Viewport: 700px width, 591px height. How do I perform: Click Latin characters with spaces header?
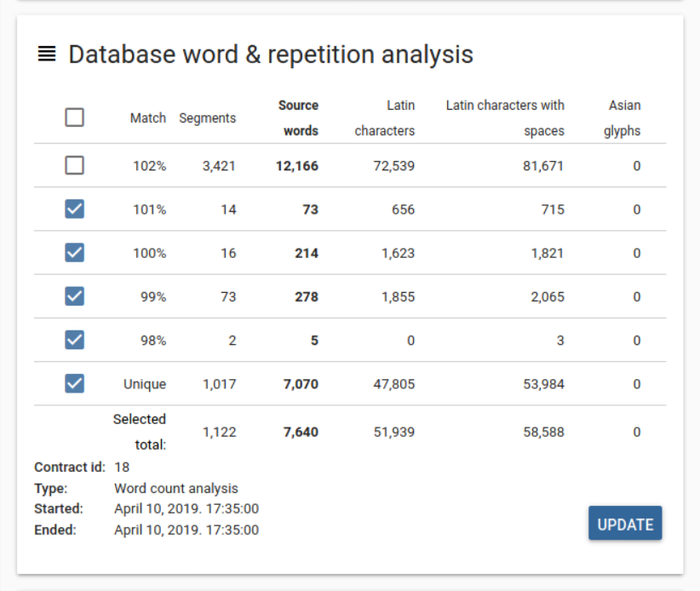(505, 118)
